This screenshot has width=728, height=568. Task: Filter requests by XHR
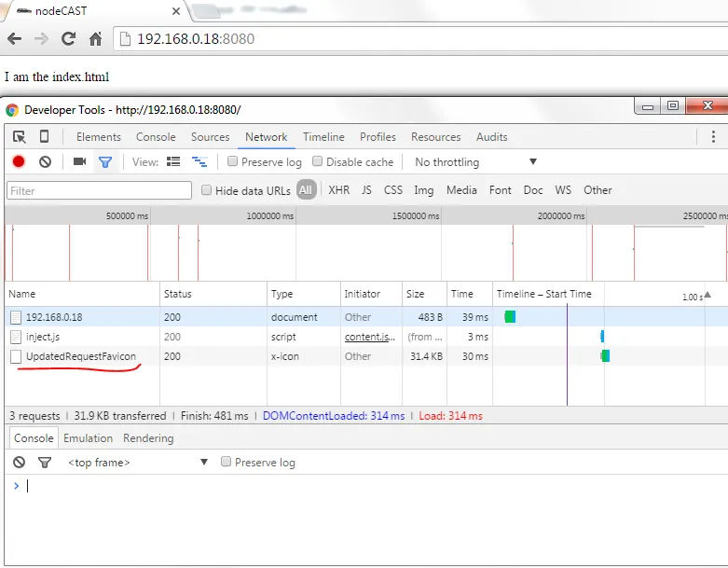pyautogui.click(x=339, y=190)
